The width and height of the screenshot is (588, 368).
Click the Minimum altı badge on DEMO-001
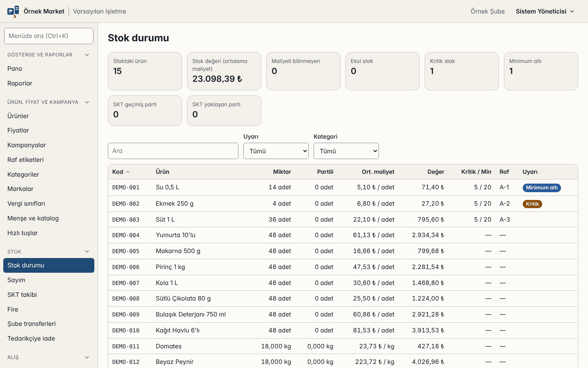[x=542, y=188]
